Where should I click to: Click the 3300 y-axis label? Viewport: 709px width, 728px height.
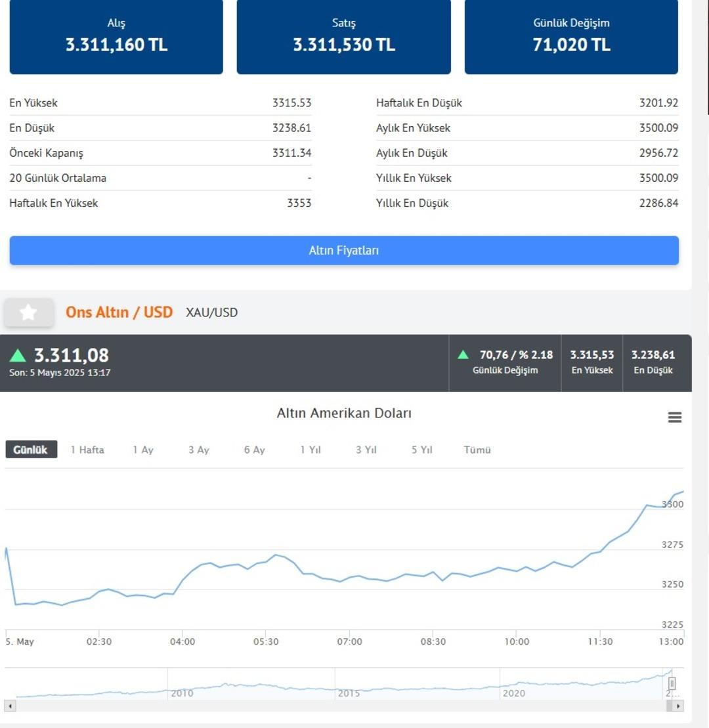672,504
